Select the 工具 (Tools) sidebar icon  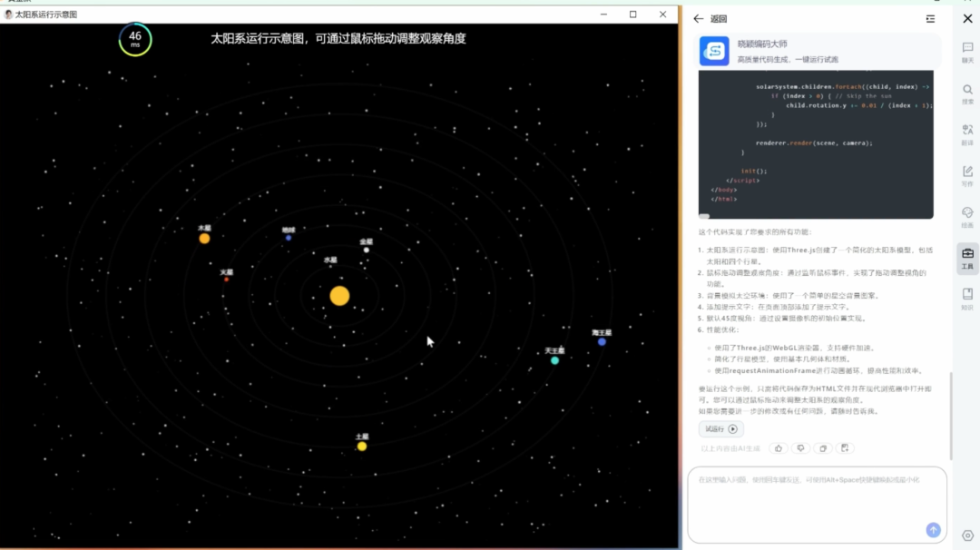coord(967,258)
